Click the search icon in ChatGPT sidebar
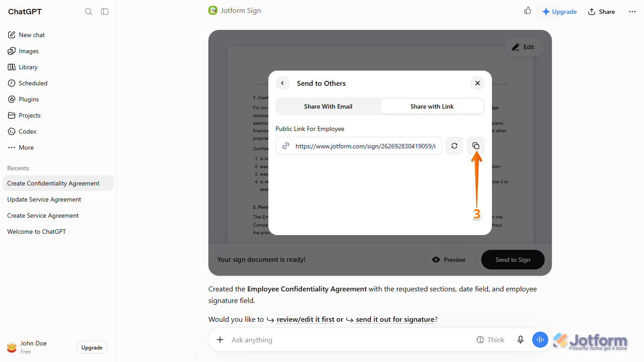 pyautogui.click(x=89, y=12)
